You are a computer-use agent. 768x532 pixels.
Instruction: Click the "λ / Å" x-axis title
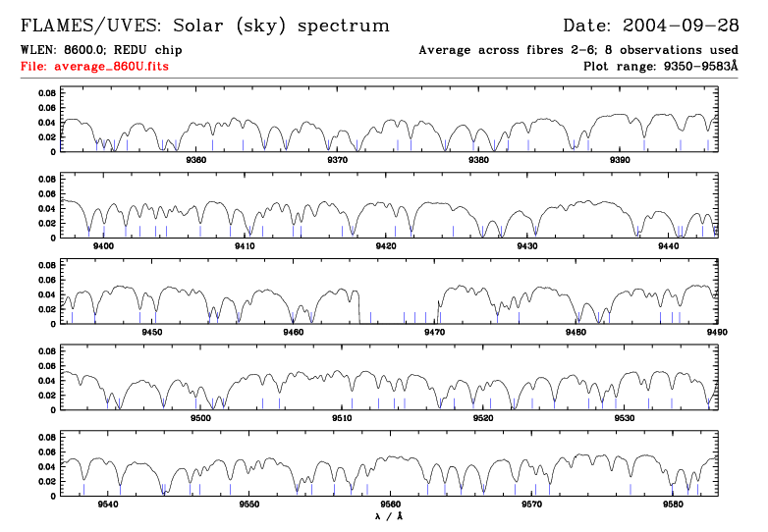point(389,516)
